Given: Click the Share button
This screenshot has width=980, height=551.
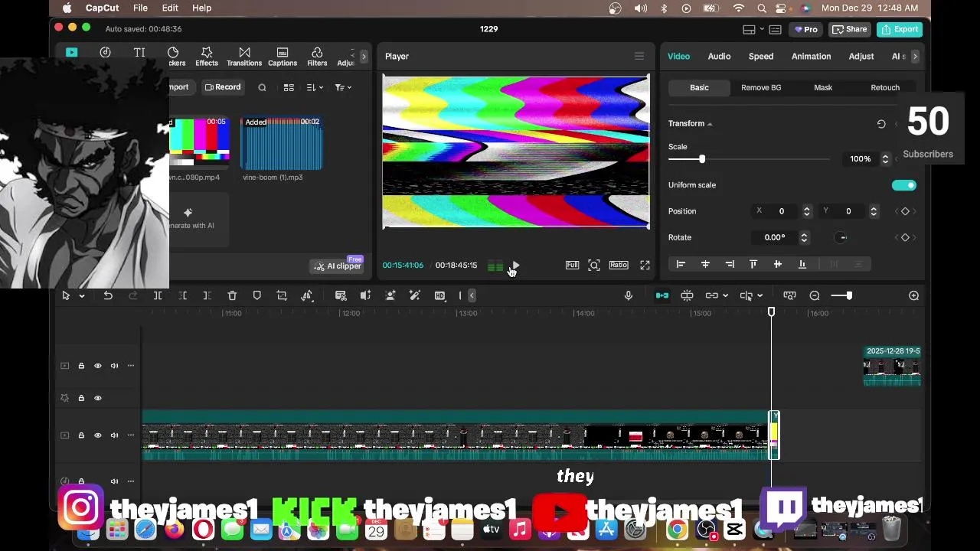Looking at the screenshot, I should tap(850, 30).
